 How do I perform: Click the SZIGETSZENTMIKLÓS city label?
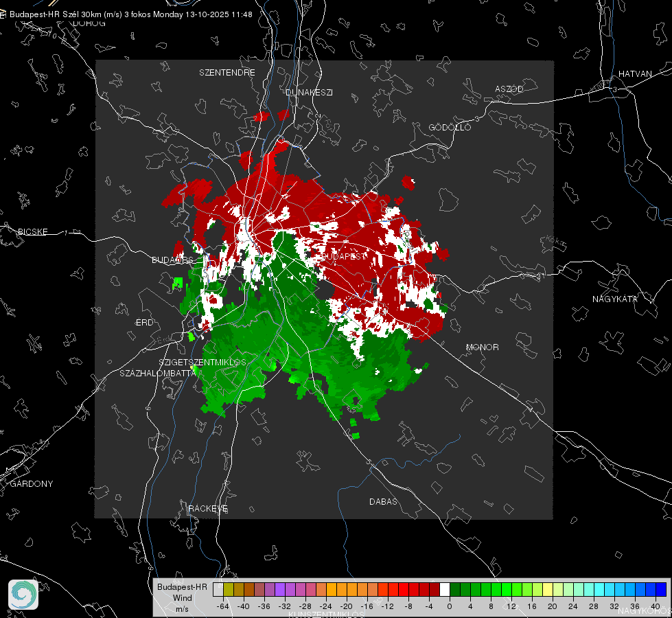pyautogui.click(x=202, y=363)
